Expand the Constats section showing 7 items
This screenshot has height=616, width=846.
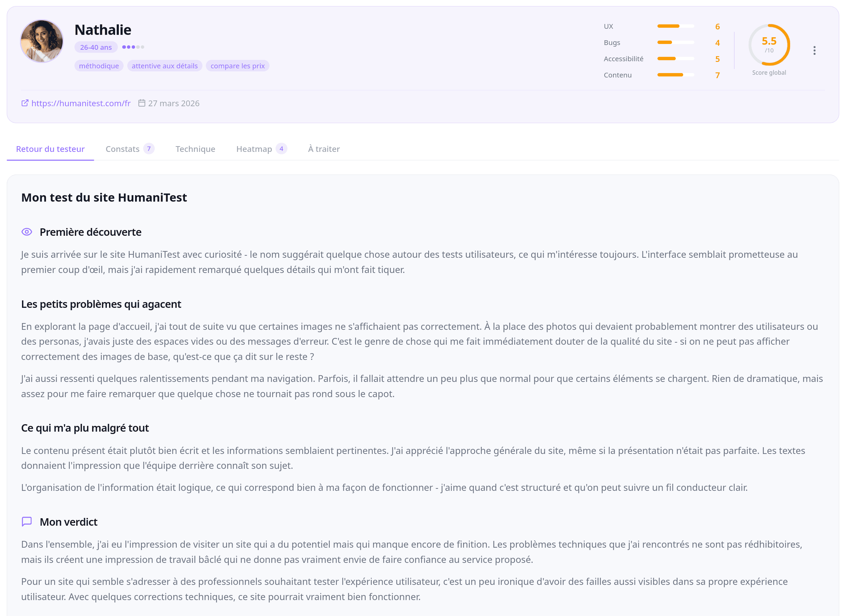[x=130, y=149]
